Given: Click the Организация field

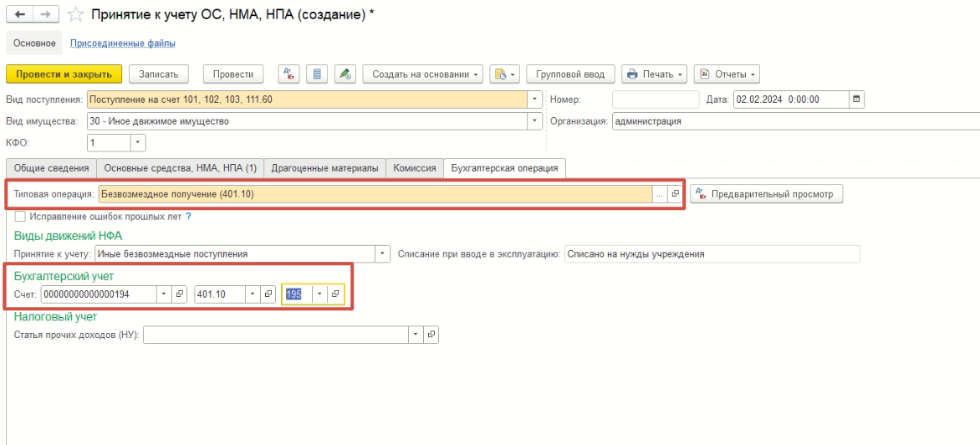Looking at the screenshot, I should pos(796,121).
